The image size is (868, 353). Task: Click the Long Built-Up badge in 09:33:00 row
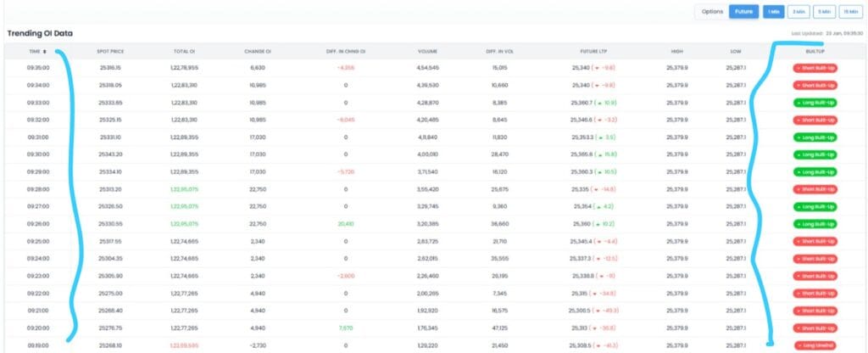(x=815, y=102)
